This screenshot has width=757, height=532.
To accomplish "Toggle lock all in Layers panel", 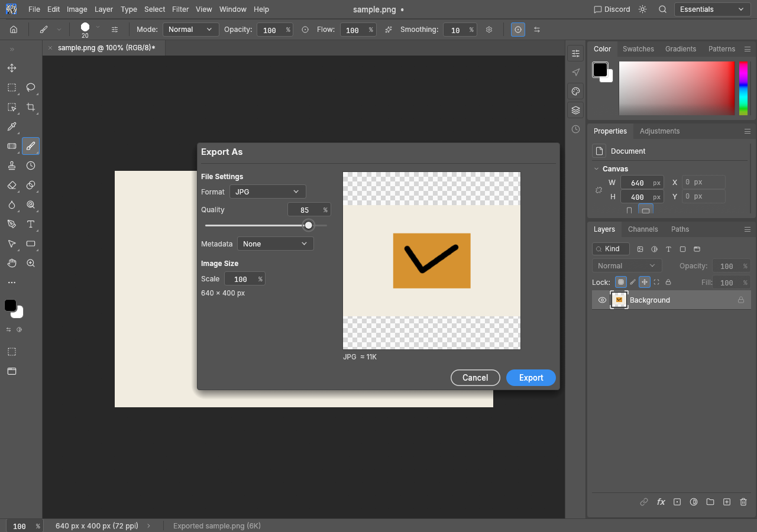I will pyautogui.click(x=668, y=283).
